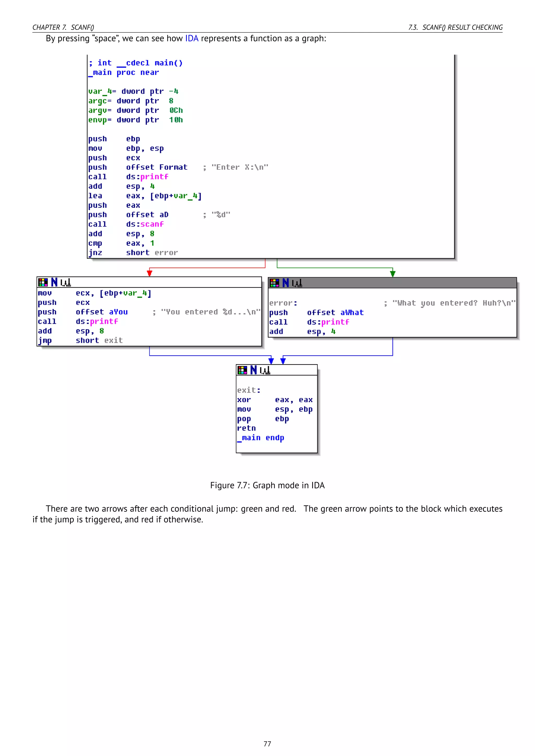
Task: Click the red arrowhead above left node
Action: click(x=150, y=273)
